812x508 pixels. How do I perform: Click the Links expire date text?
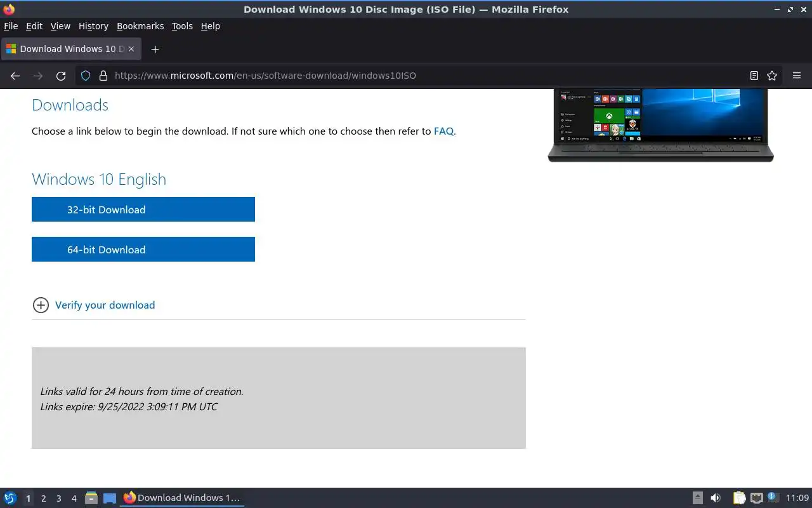pos(129,407)
